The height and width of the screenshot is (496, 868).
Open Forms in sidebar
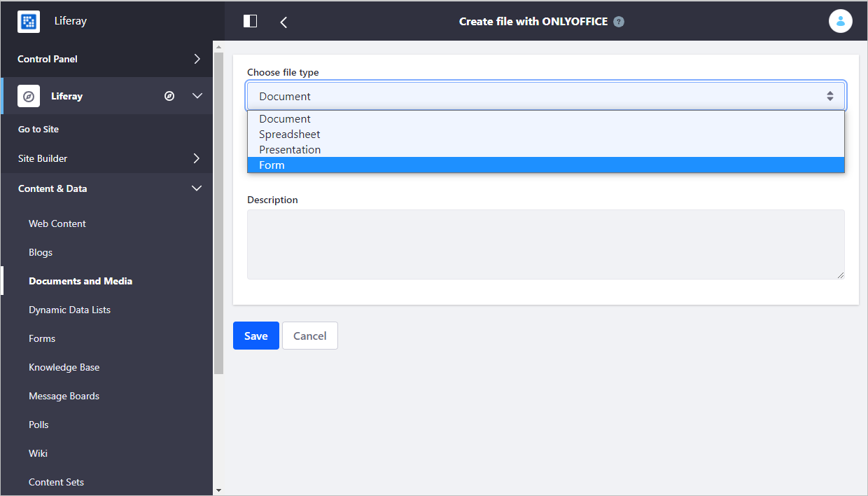click(42, 338)
